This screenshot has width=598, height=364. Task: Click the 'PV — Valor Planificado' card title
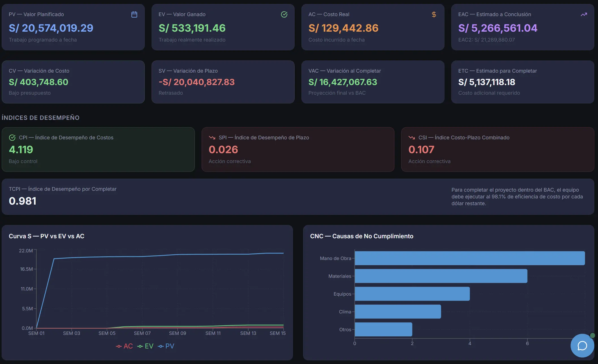pos(36,14)
